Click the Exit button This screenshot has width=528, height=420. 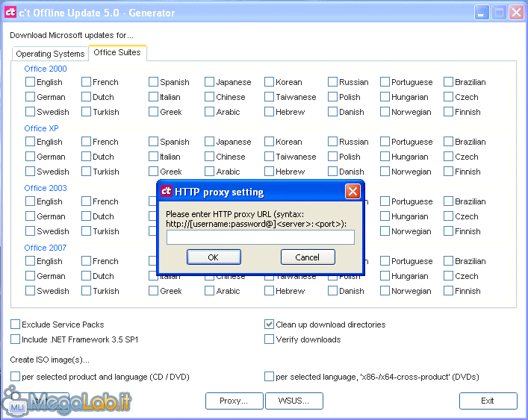[x=488, y=401]
